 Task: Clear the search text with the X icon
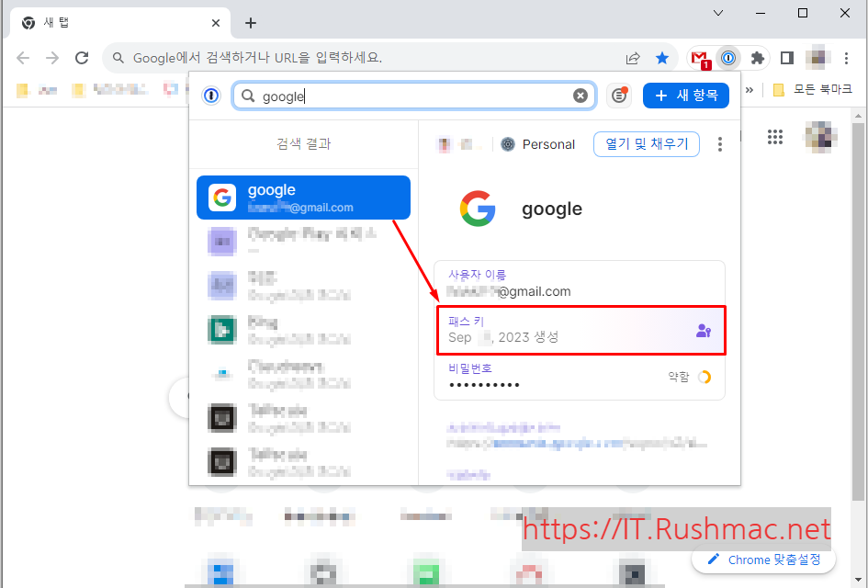[580, 95]
